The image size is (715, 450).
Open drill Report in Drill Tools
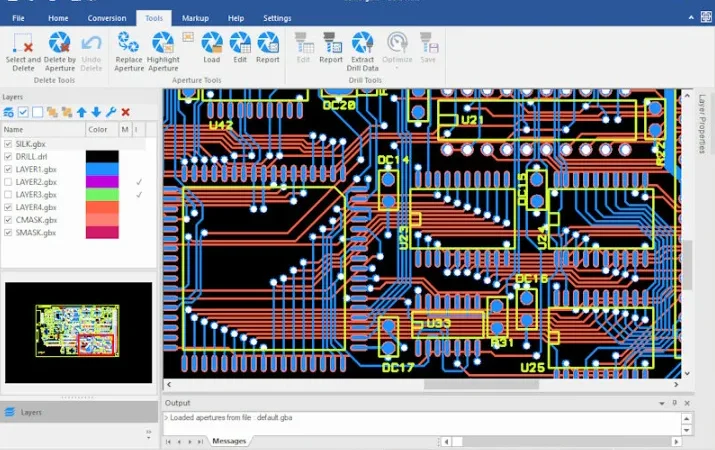pos(331,47)
